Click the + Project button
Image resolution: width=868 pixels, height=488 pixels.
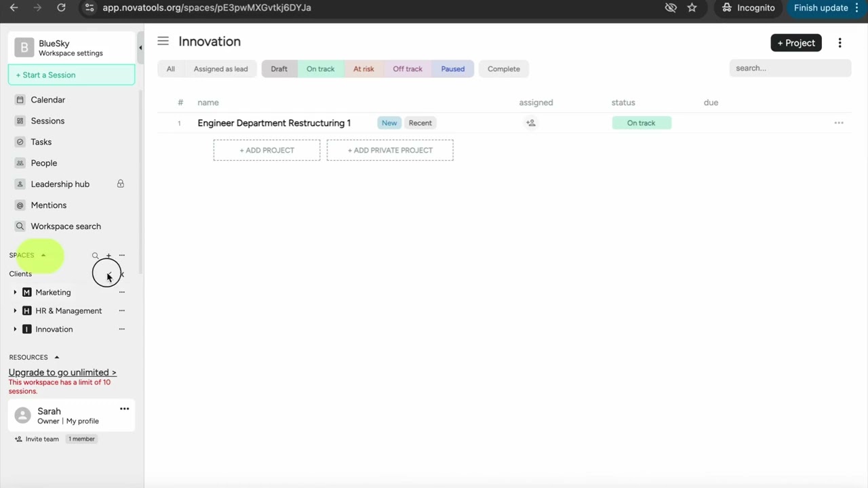pos(796,43)
